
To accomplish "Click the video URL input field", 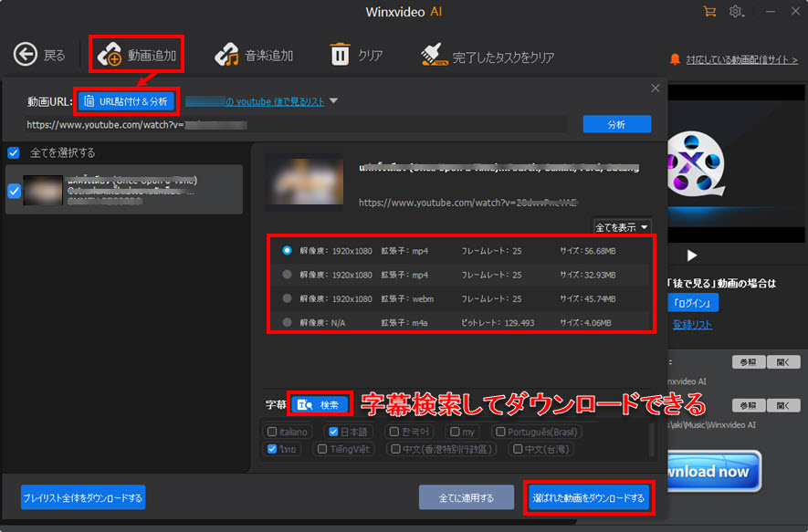I will [x=297, y=125].
